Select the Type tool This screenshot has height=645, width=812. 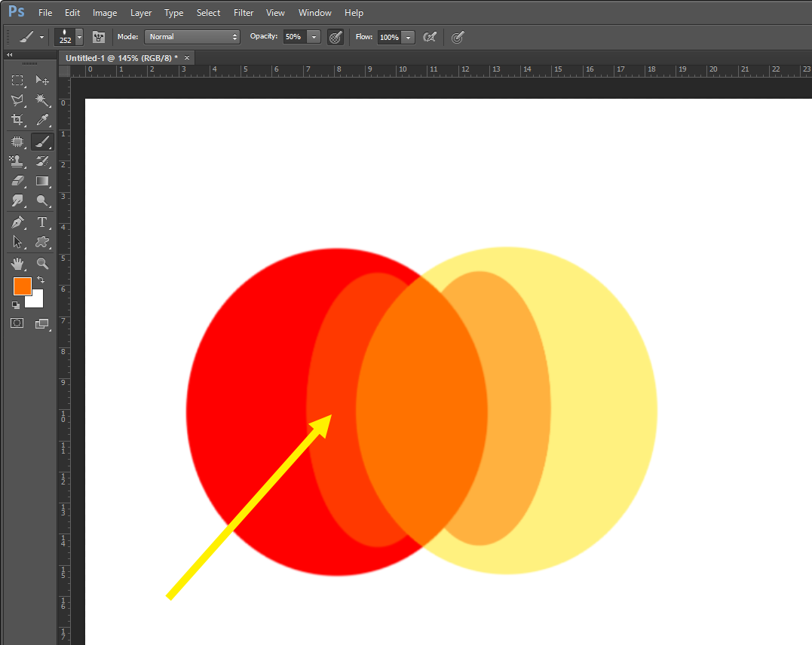42,222
